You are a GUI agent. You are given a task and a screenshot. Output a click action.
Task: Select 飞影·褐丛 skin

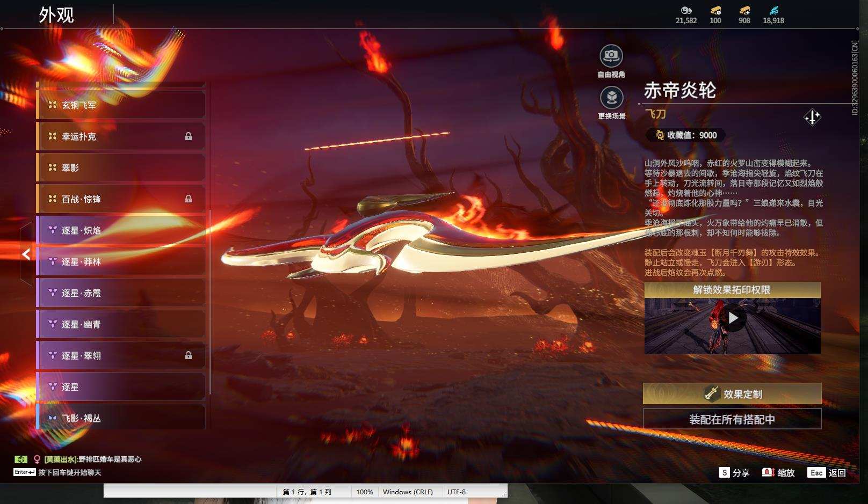coord(121,417)
